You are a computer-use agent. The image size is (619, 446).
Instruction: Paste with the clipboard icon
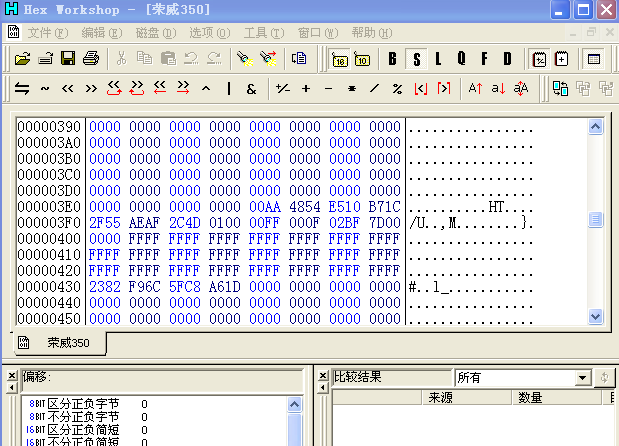click(x=168, y=59)
